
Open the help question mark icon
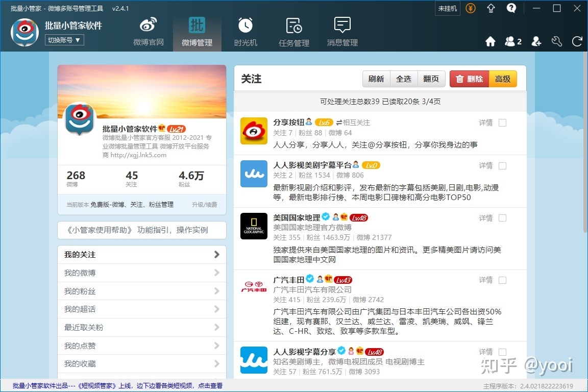point(511,8)
